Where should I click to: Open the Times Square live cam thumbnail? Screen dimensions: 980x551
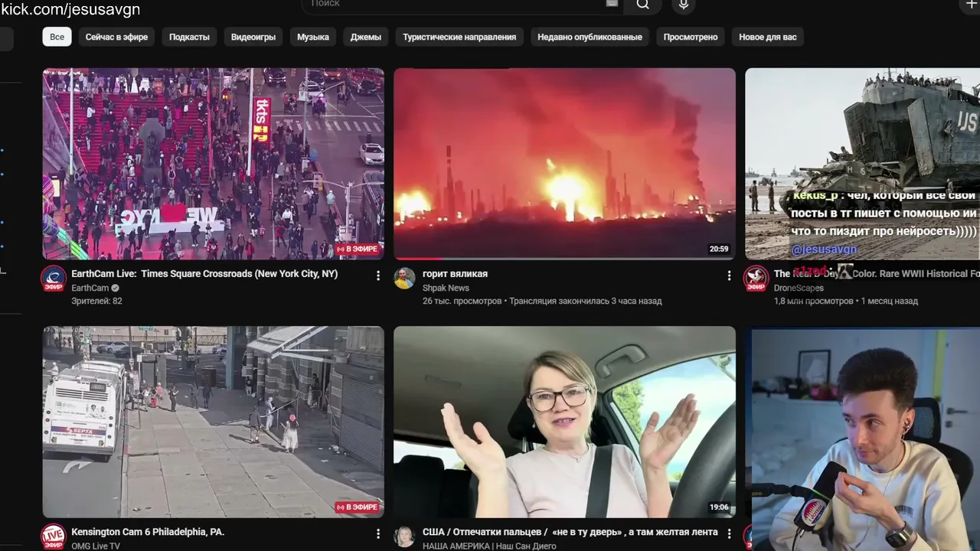pos(213,164)
